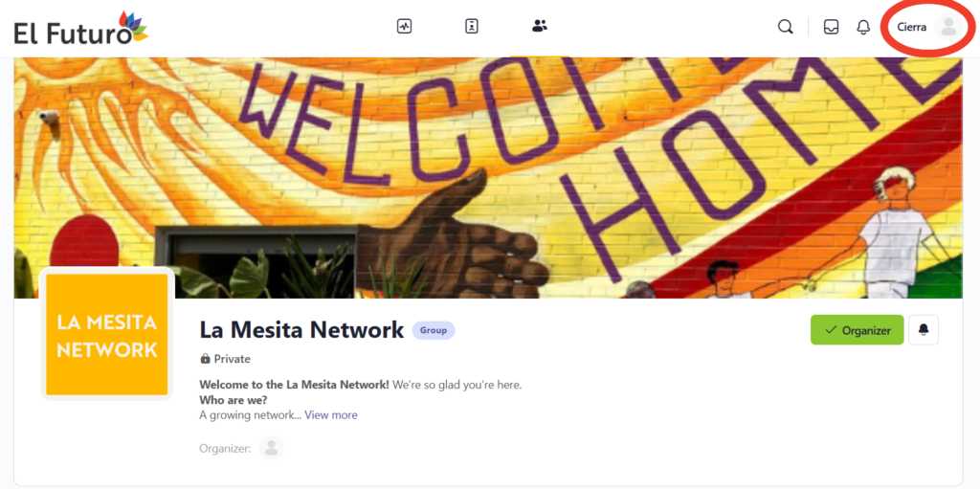Open the activity feed icon
980x489 pixels.
[405, 26]
